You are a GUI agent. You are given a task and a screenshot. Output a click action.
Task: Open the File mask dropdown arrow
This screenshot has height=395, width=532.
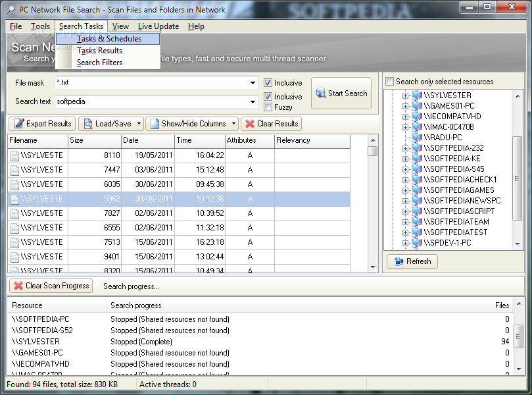(253, 82)
